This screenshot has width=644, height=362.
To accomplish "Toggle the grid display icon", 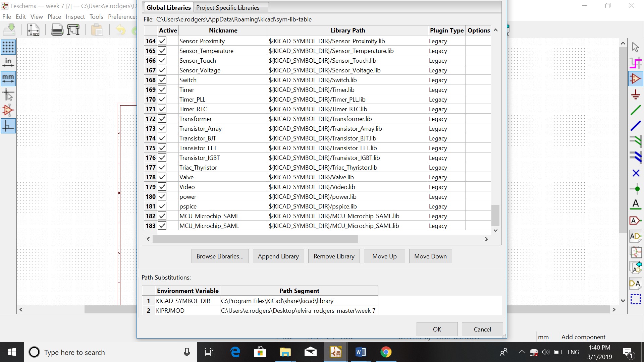I will [8, 47].
